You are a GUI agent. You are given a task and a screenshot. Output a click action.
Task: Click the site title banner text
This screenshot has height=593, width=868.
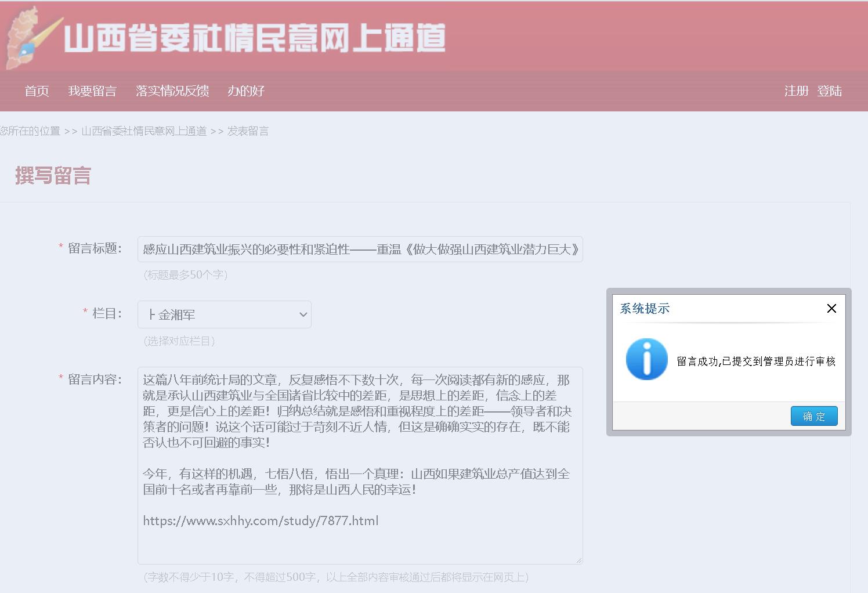coord(254,38)
